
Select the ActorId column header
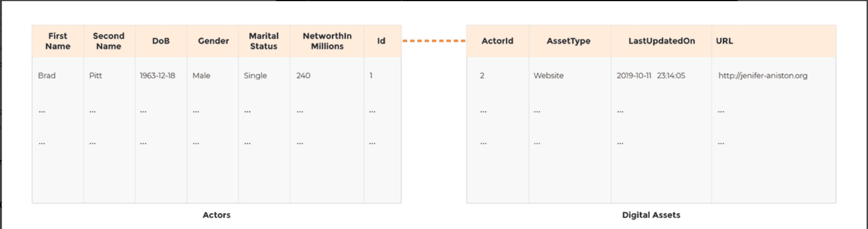pyautogui.click(x=497, y=41)
